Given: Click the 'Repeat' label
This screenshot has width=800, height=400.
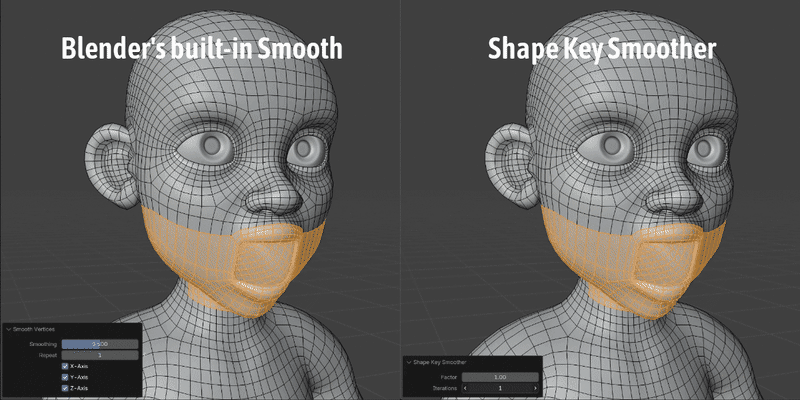Looking at the screenshot, I should (x=48, y=355).
